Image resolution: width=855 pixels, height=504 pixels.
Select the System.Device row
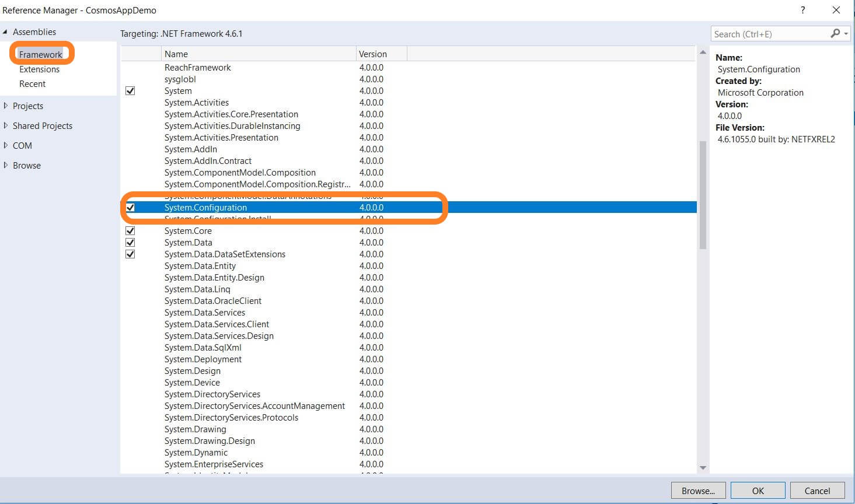(409, 383)
